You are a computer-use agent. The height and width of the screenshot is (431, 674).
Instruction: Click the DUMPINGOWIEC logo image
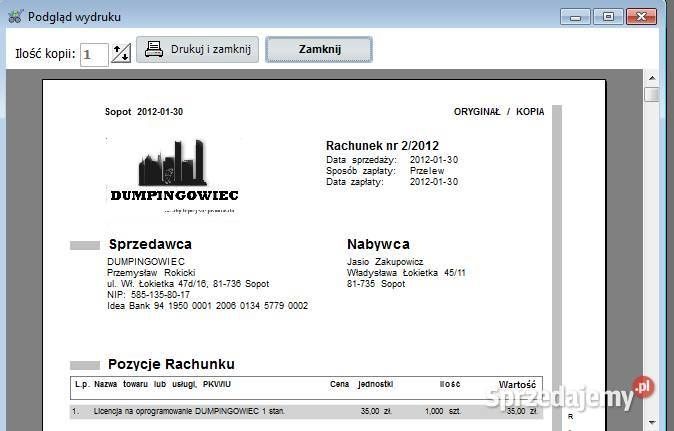[x=174, y=176]
